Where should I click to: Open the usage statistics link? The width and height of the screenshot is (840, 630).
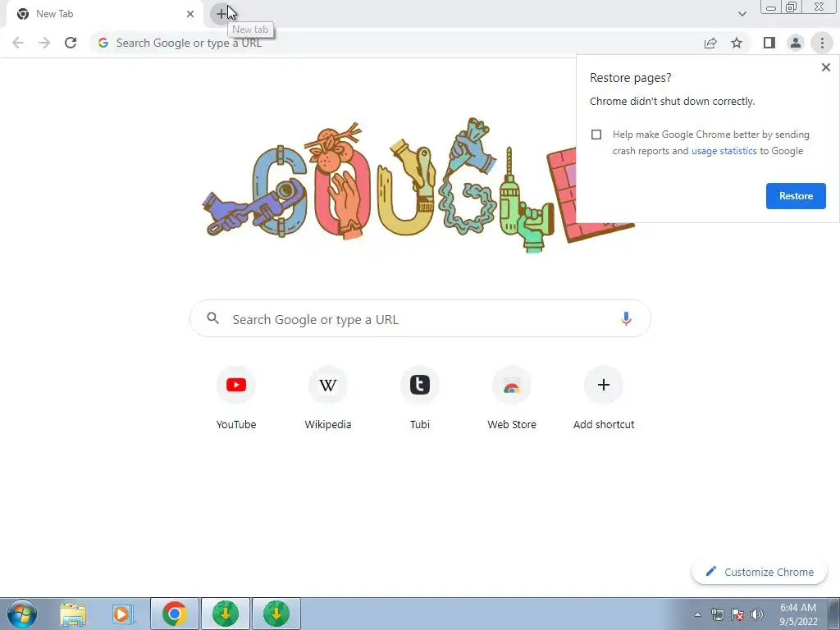pyautogui.click(x=724, y=151)
